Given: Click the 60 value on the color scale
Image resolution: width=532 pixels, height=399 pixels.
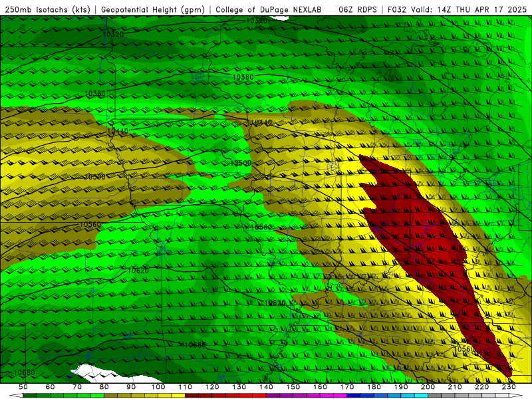Looking at the screenshot, I should (x=50, y=387).
